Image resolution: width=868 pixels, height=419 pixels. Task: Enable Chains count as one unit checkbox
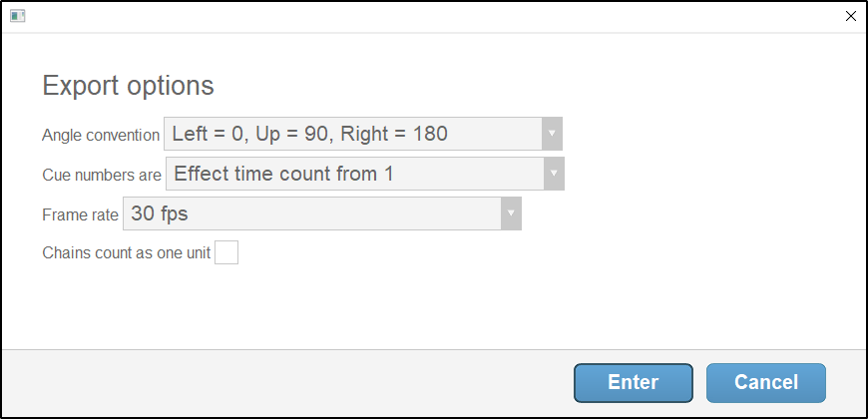tap(226, 252)
